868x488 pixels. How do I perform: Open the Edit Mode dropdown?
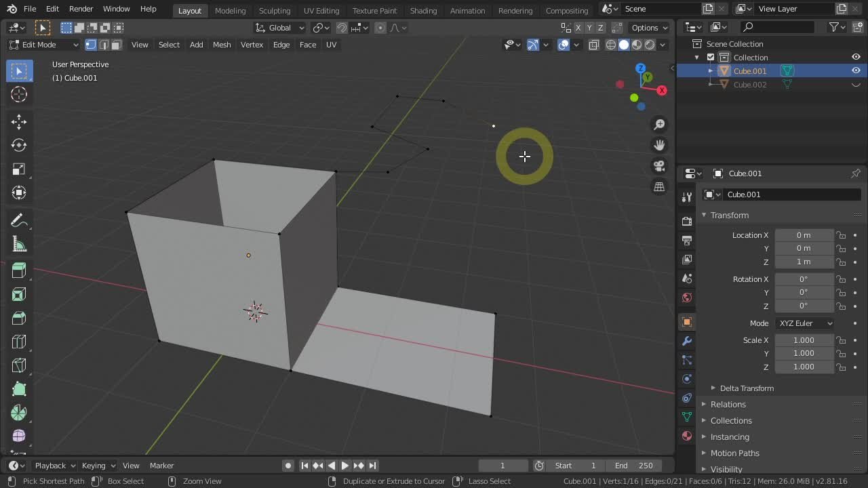[43, 45]
